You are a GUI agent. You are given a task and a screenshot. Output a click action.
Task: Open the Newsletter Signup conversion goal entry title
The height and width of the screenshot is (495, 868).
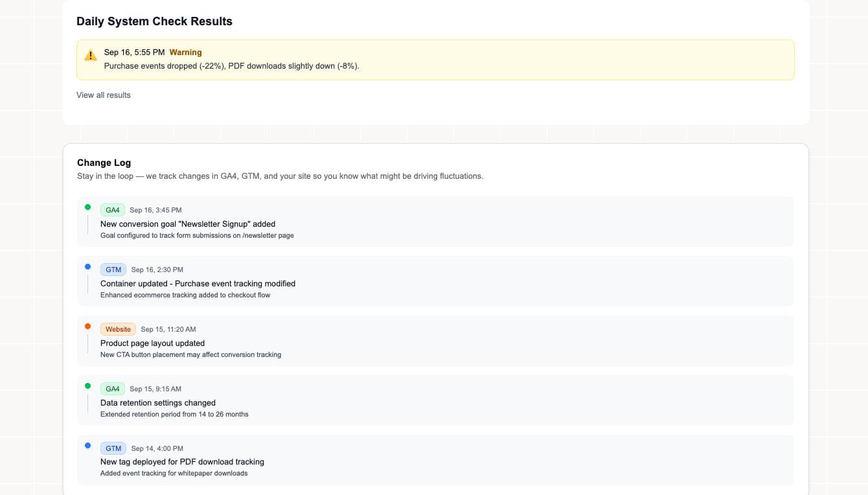tap(188, 224)
